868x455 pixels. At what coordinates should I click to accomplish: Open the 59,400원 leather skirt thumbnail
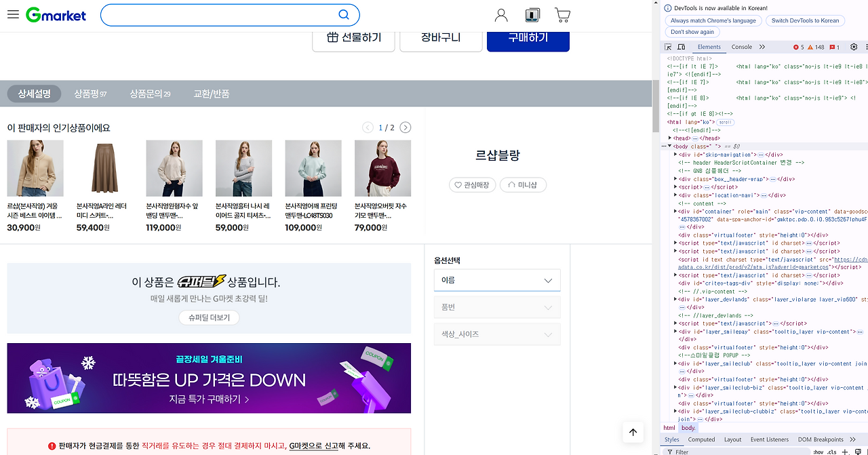104,168
